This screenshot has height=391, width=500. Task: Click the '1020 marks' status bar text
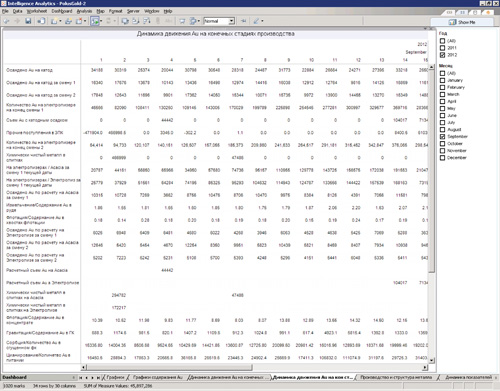click(14, 386)
